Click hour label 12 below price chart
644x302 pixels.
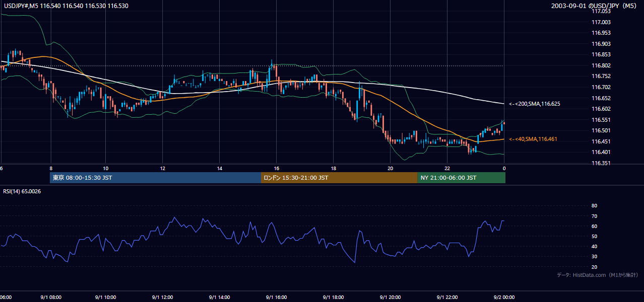pyautogui.click(x=162, y=168)
